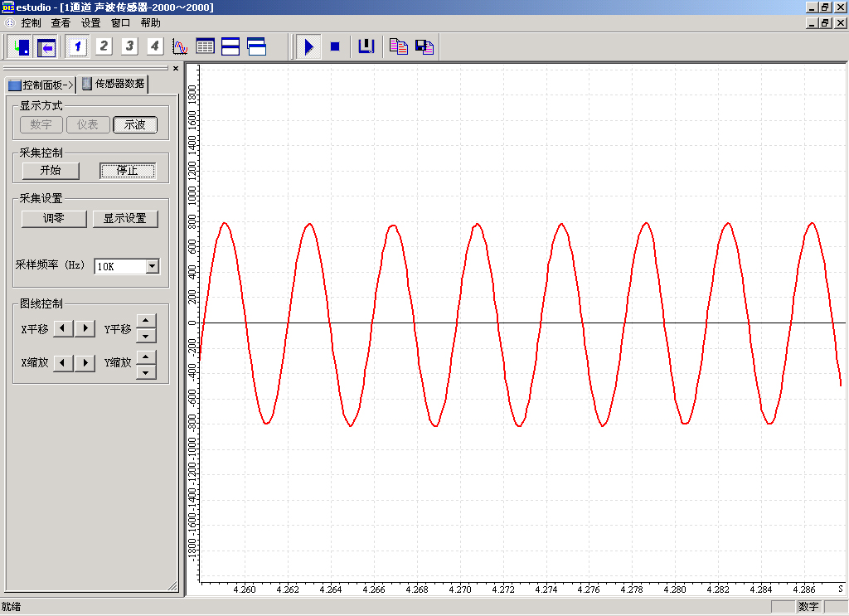Select channel 3 toolbar button

click(129, 46)
